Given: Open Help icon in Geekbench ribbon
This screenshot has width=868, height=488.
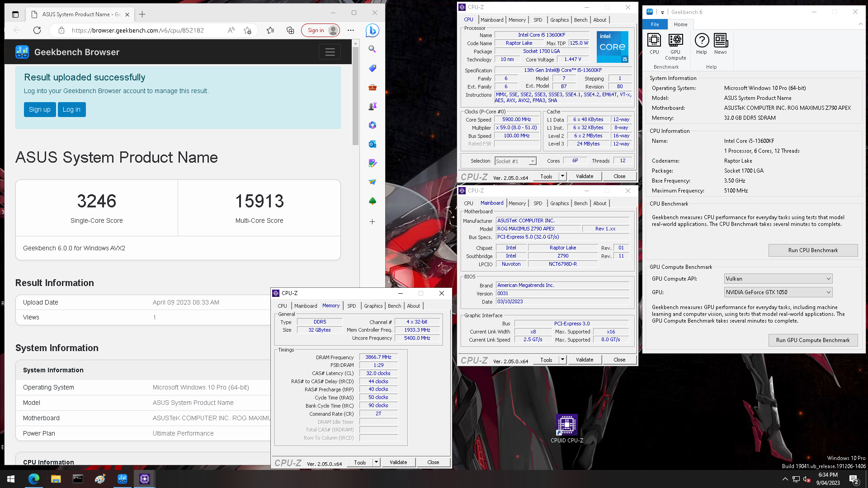Looking at the screenshot, I should [702, 44].
